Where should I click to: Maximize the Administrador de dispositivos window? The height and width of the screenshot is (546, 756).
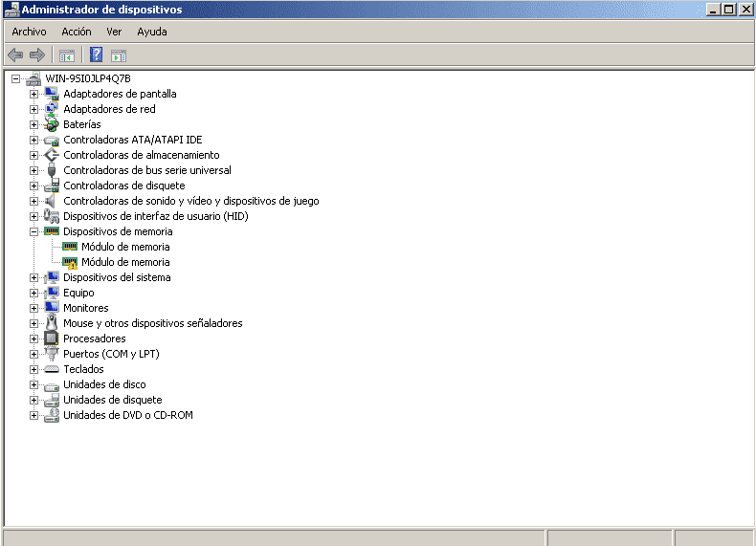pos(729,10)
